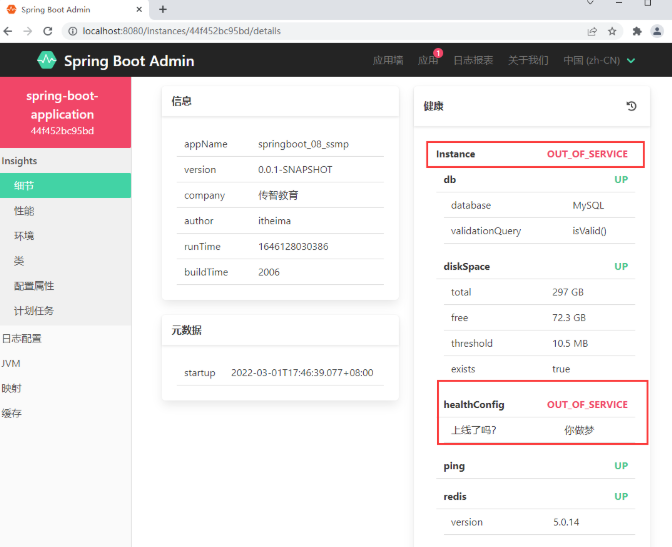The height and width of the screenshot is (547, 672).
Task: Click the ping health row label
Action: [454, 466]
